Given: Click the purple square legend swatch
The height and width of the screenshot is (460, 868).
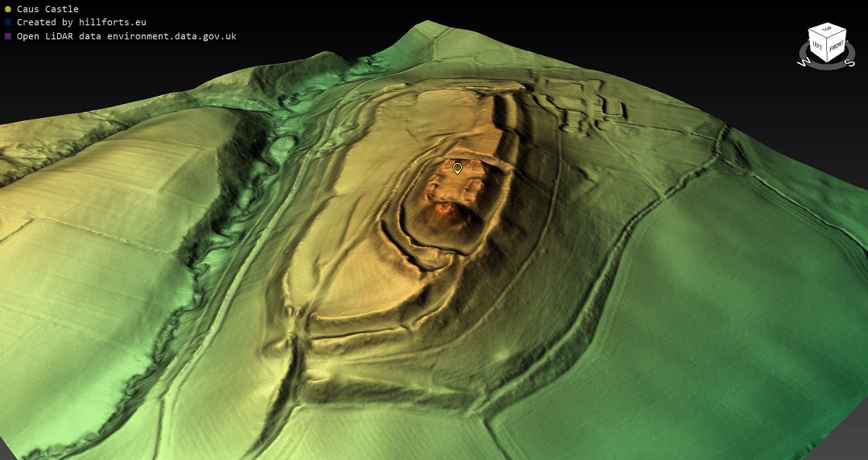Looking at the screenshot, I should pyautogui.click(x=8, y=36).
